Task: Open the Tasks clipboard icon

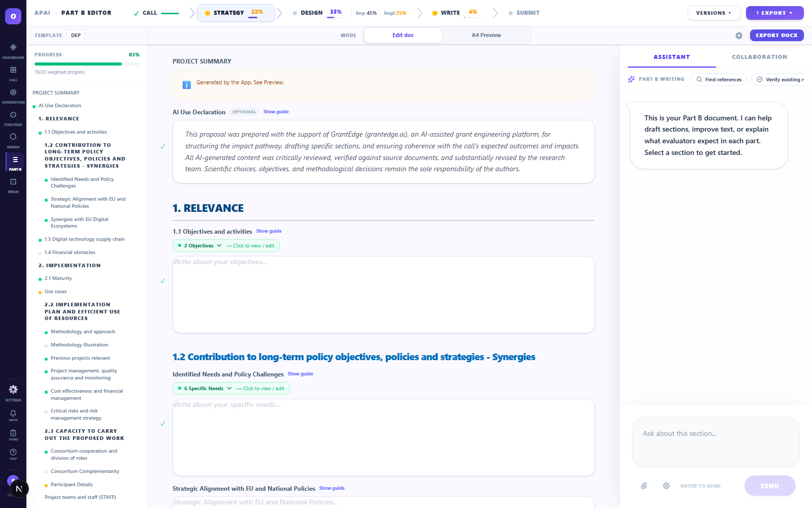Action: tap(13, 433)
